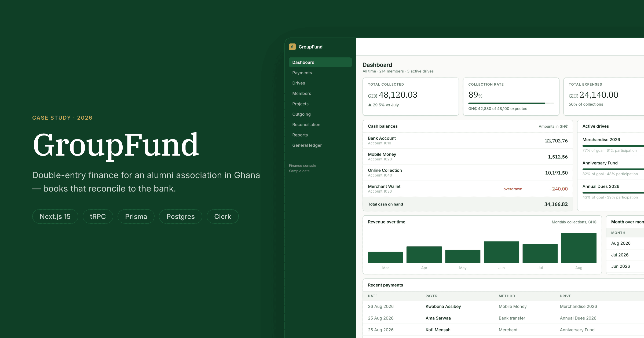Open the Online Collection row
Viewport: 644px width, 338px height.
468,173
